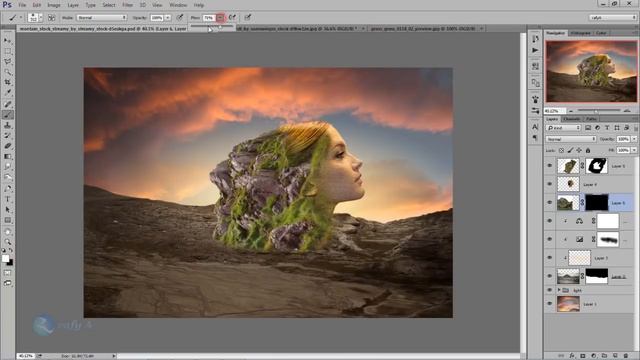The height and width of the screenshot is (360, 640).
Task: Open the layer Fill dropdown arrow
Action: click(634, 150)
